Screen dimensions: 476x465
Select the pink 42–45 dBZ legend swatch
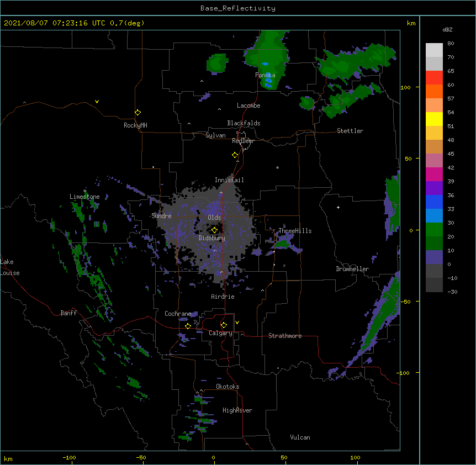coord(434,160)
